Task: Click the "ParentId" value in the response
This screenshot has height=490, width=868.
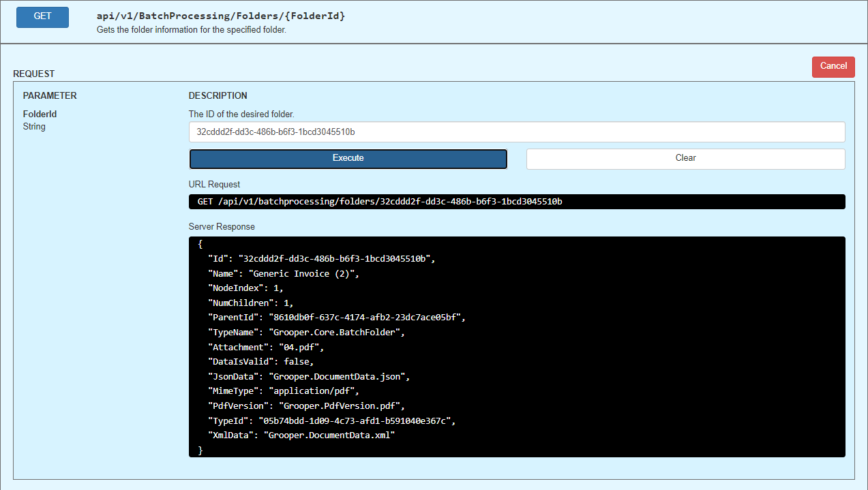Action: (366, 318)
